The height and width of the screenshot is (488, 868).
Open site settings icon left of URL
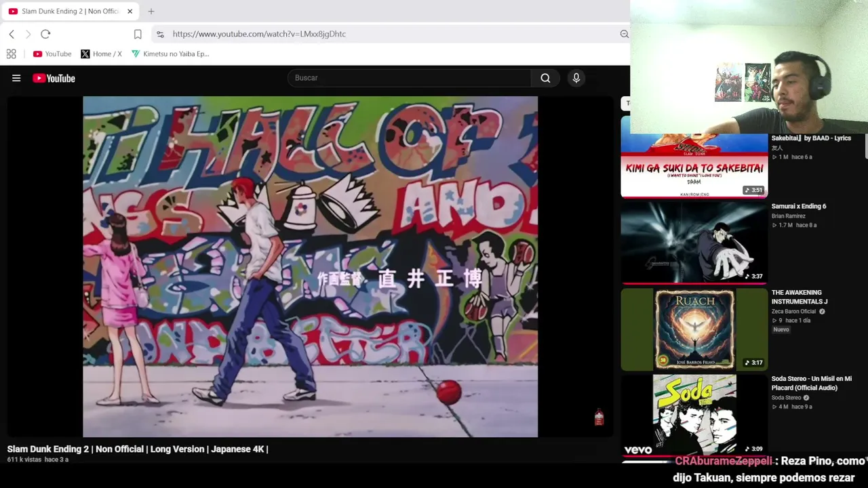click(x=160, y=34)
